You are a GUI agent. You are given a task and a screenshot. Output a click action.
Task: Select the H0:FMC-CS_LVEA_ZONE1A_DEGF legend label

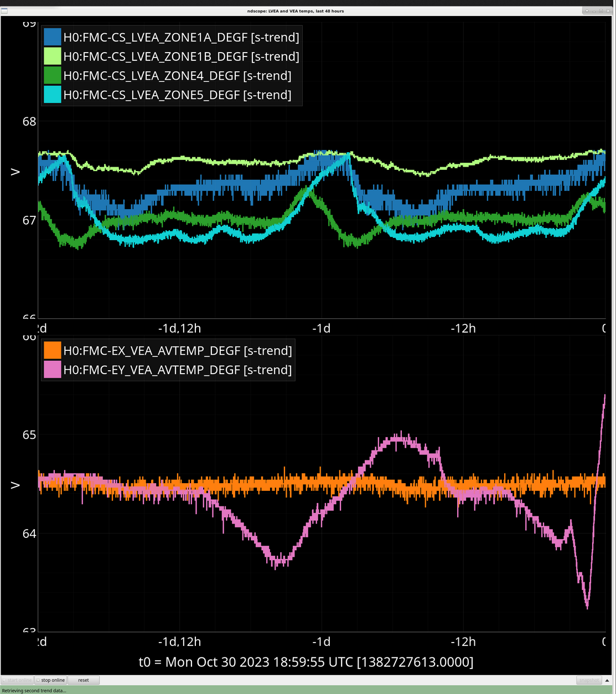point(181,37)
